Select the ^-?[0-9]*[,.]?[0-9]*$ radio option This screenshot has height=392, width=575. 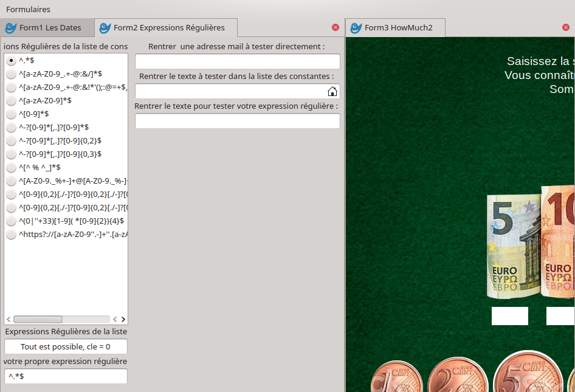(11, 128)
